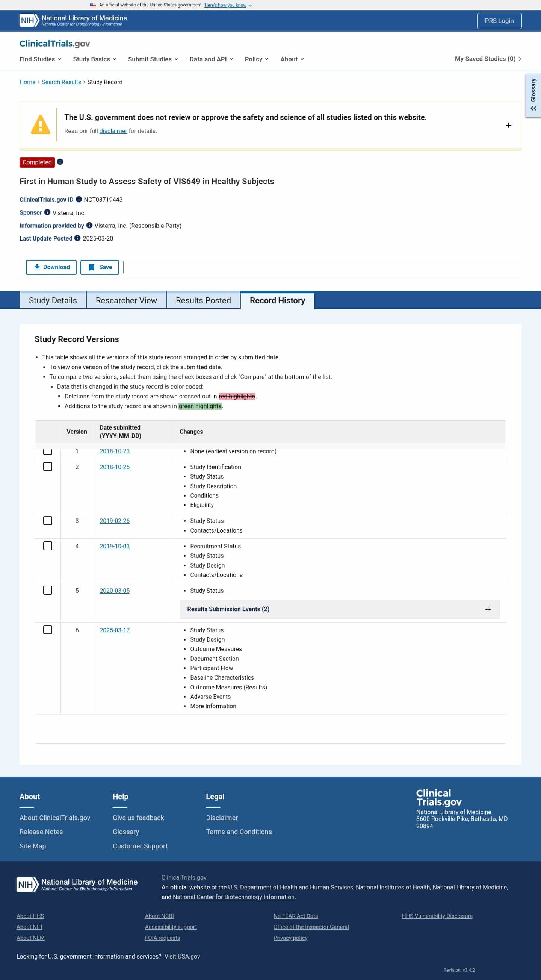The image size is (541, 980).
Task: Click the About NLM footer link
Action: coord(30,938)
